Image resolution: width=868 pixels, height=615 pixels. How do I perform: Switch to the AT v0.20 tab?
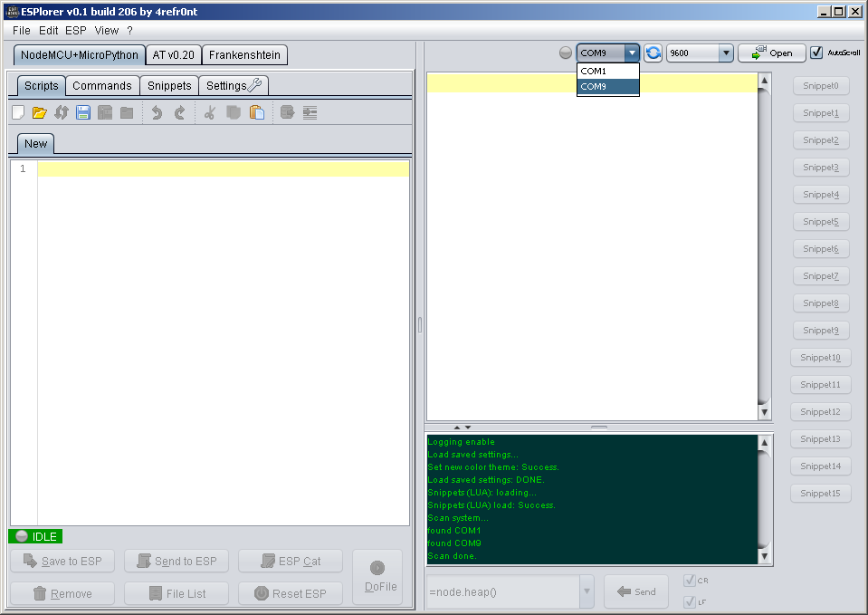(x=173, y=54)
